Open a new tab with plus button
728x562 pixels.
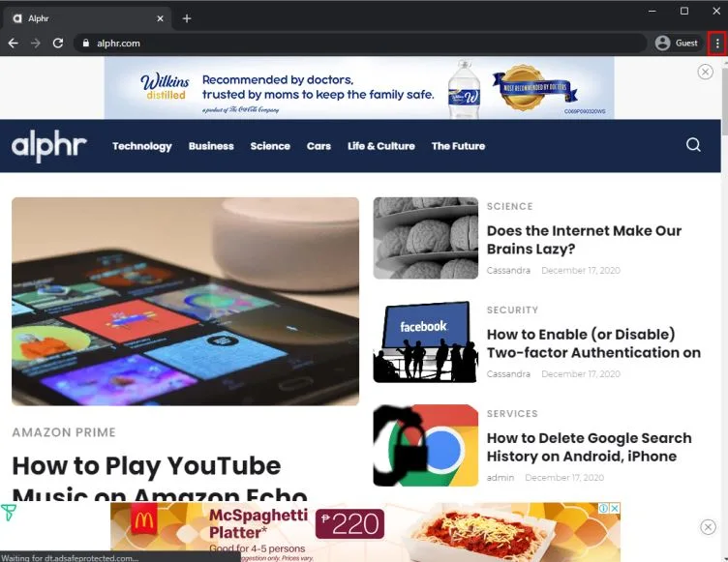click(x=187, y=18)
